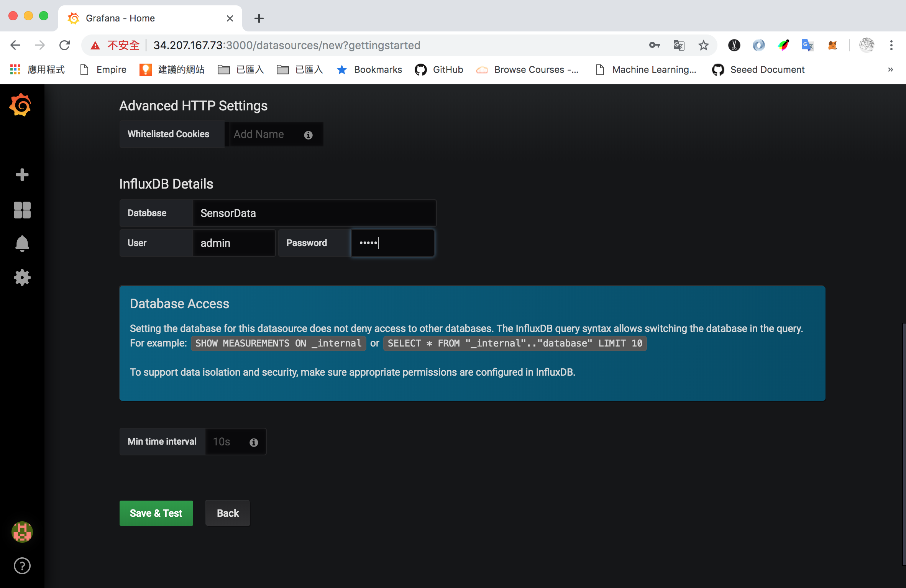
Task: Open the colorful feather extension icon
Action: (783, 45)
